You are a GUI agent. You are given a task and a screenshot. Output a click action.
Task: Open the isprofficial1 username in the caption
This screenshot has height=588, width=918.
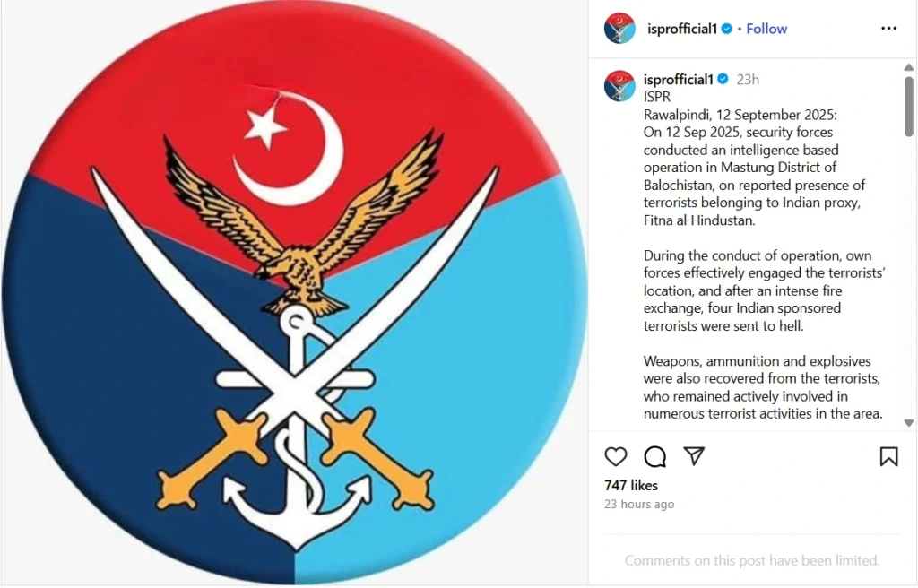(679, 79)
